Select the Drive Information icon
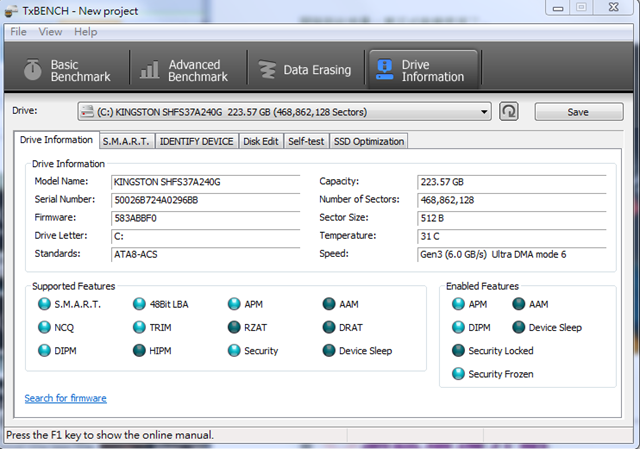640x449 pixels. 384,70
